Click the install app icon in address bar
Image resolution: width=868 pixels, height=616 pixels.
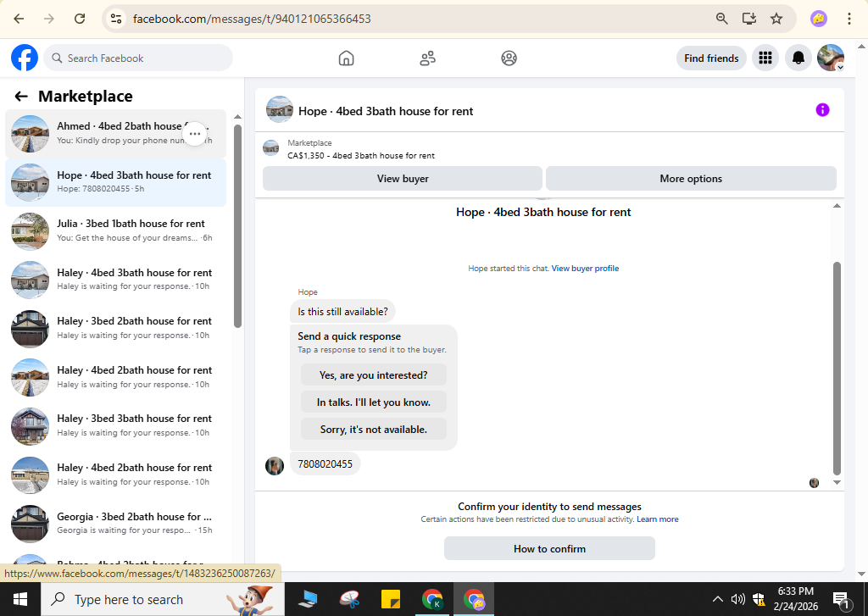(x=749, y=19)
